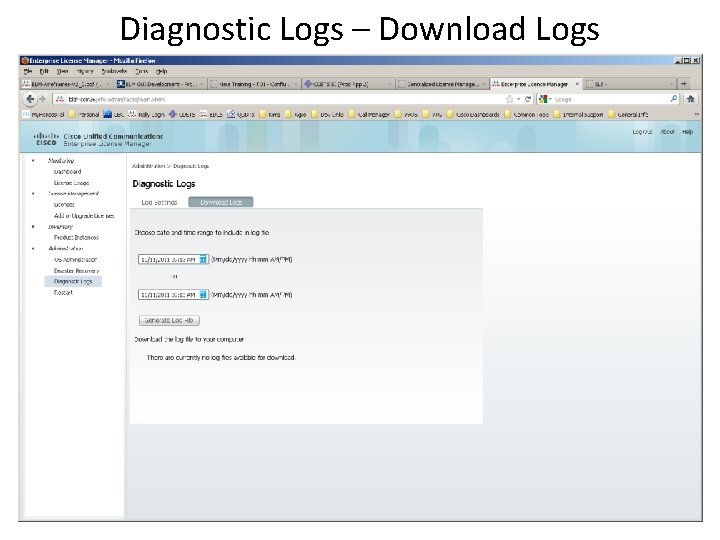Click the browser Forward arrow button

tap(42, 99)
